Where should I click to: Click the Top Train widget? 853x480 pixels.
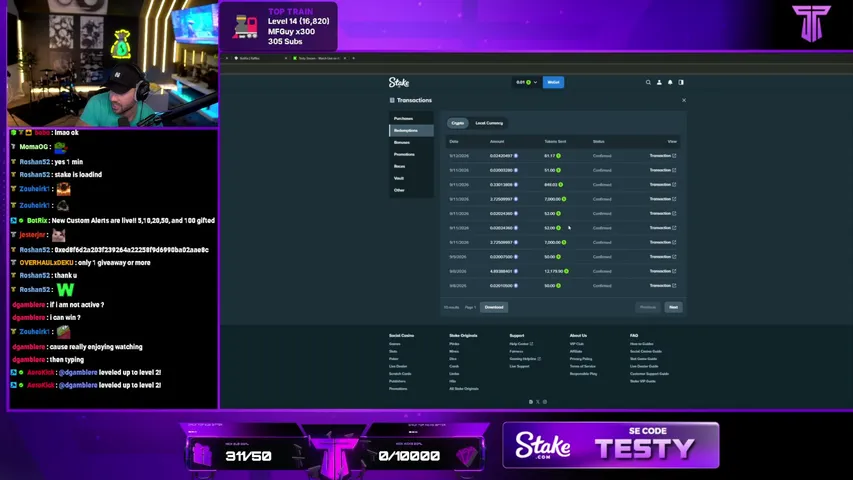pyautogui.click(x=279, y=26)
